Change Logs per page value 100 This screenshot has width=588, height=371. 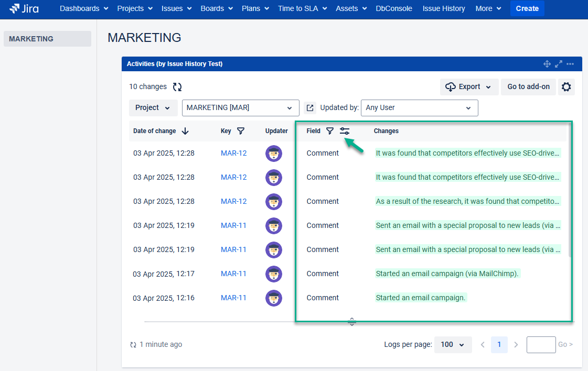[453, 345]
